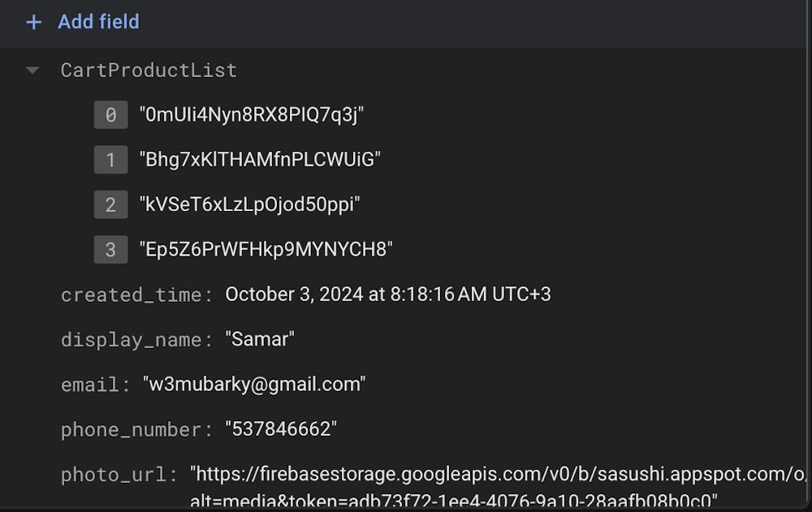
Task: Click index badge 3 in CartProductList
Action: click(110, 249)
